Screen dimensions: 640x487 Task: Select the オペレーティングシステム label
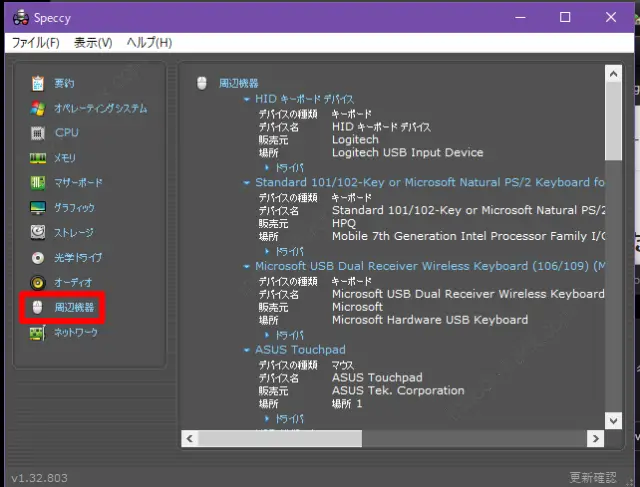[101, 108]
